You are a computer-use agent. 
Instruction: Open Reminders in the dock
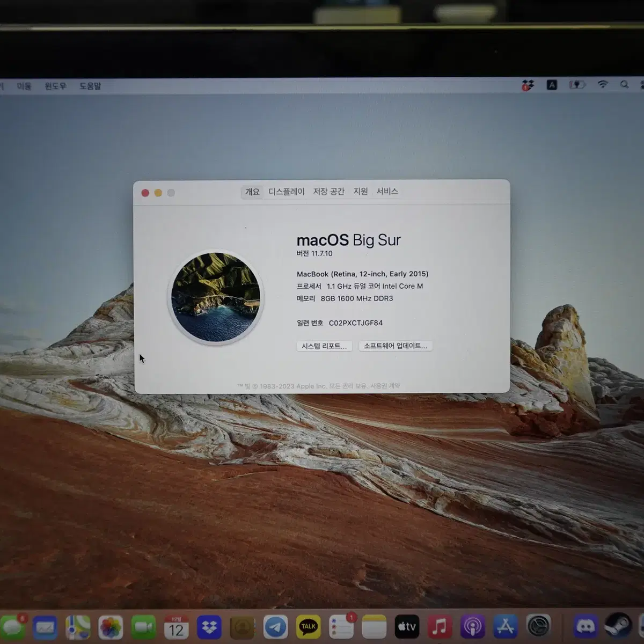click(341, 627)
